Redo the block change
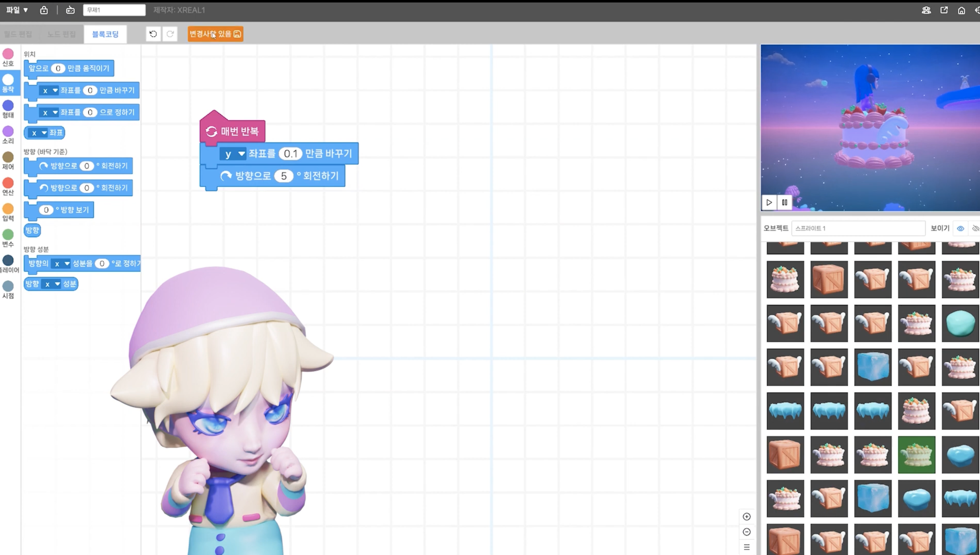The image size is (980, 555). coord(170,34)
